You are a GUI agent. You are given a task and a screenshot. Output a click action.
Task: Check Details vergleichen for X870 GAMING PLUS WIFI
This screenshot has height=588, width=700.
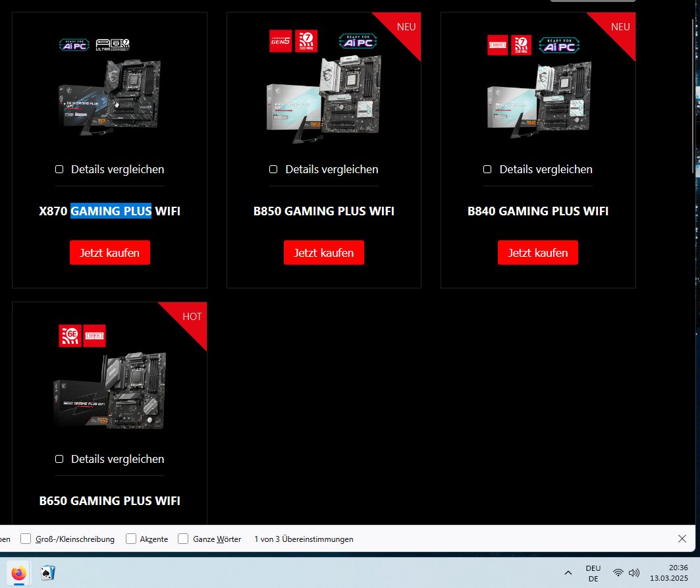click(x=59, y=169)
